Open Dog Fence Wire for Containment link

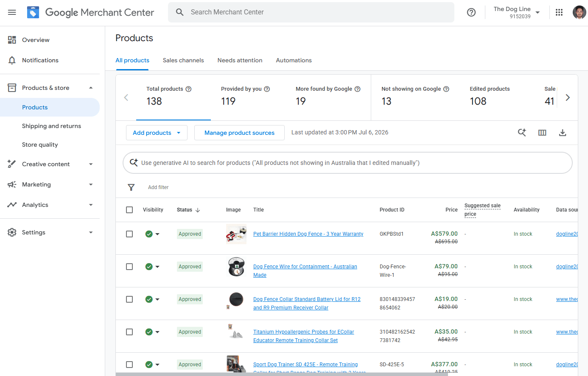(x=305, y=271)
